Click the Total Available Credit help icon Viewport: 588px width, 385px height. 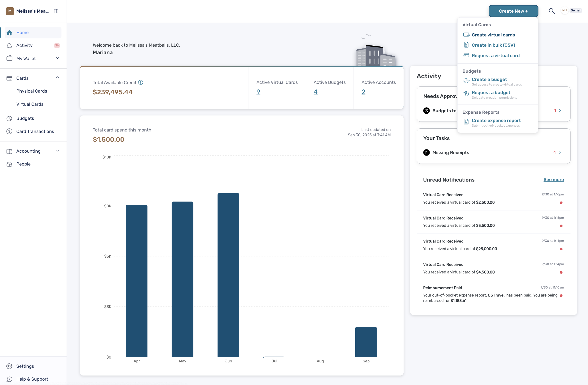coord(141,83)
